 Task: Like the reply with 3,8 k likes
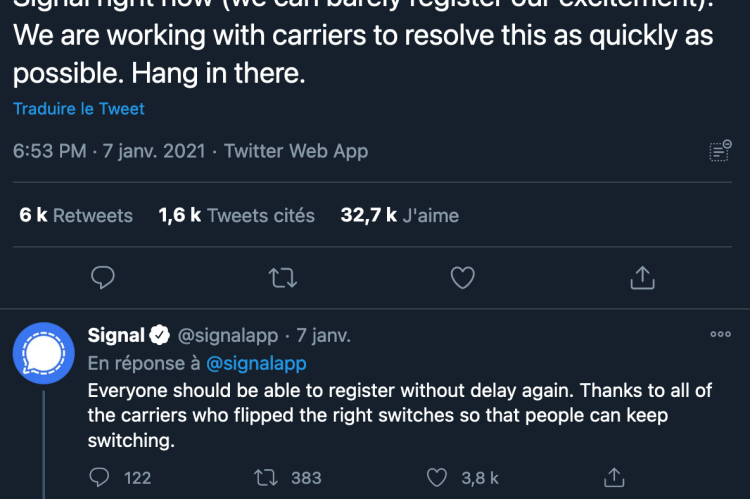coord(437,477)
